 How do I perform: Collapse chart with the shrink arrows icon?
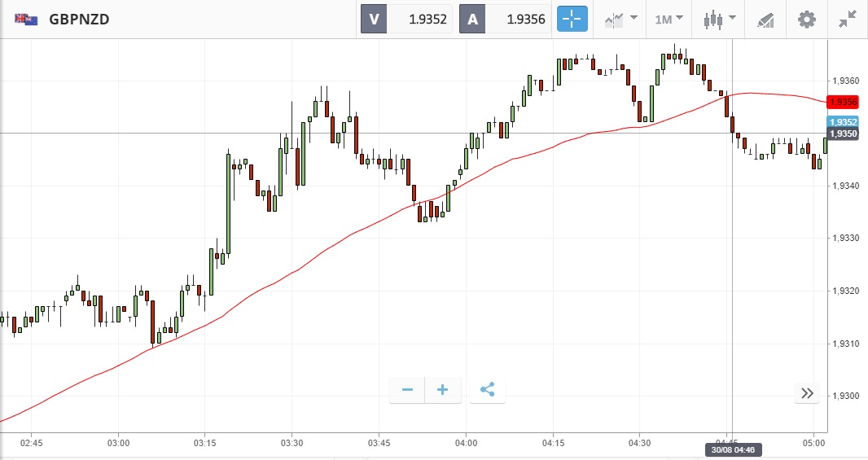pyautogui.click(x=847, y=19)
